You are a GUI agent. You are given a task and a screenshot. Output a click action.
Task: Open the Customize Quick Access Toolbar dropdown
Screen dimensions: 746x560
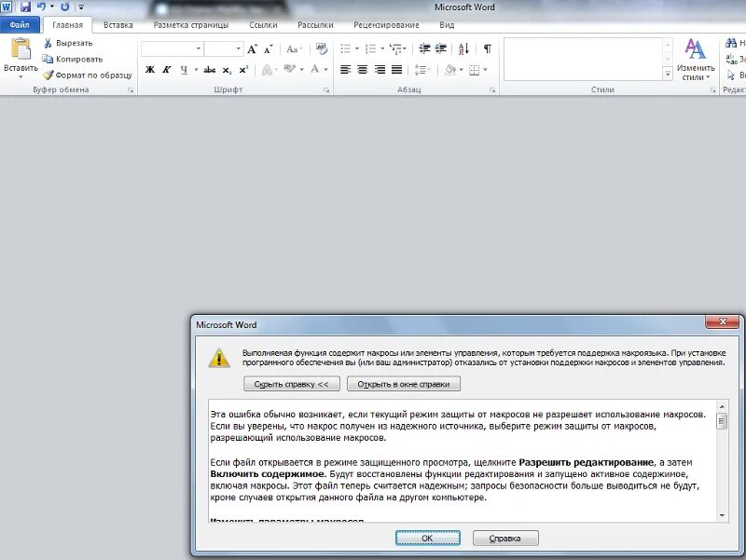81,7
